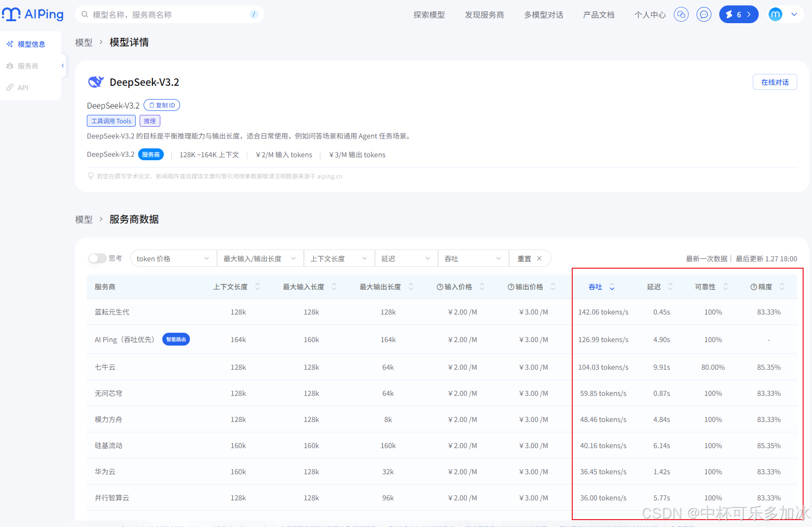The width and height of the screenshot is (812, 527).
Task: Sort by 精度 column arrows
Action: point(782,286)
